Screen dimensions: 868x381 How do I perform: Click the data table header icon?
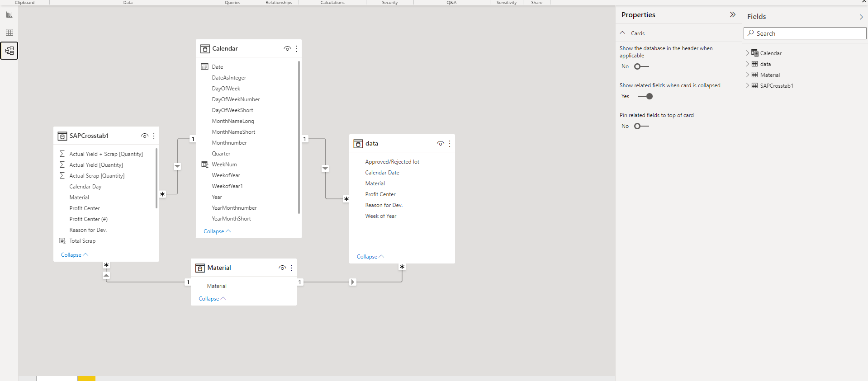coord(358,144)
